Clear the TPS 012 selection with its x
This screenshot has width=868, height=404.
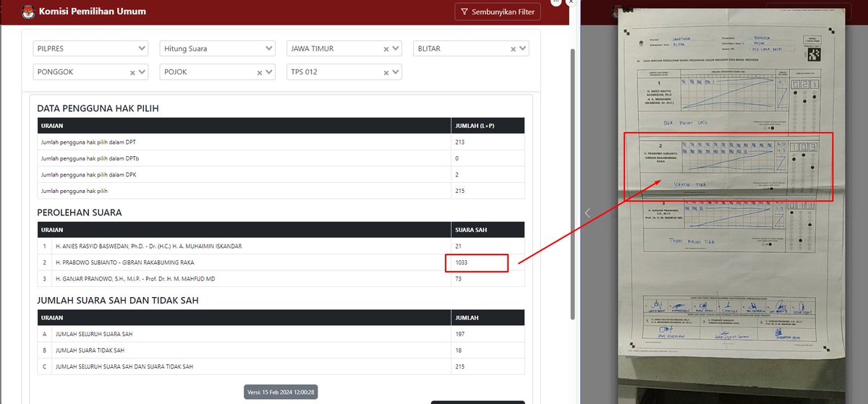[386, 72]
